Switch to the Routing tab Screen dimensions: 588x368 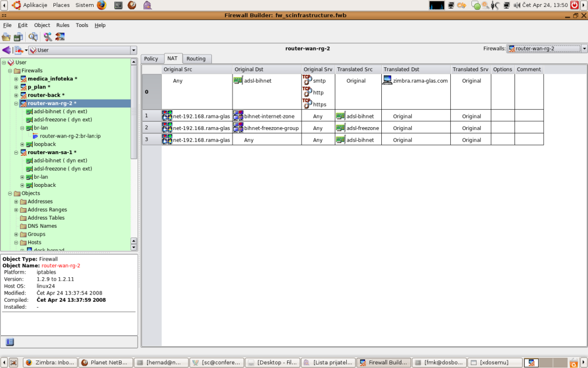(196, 59)
